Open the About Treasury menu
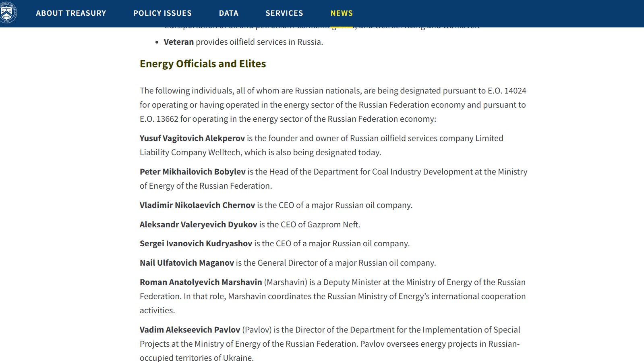 (71, 13)
